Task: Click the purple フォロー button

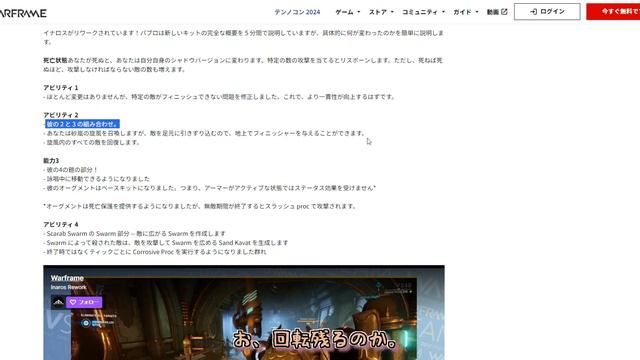Action: tap(84, 302)
